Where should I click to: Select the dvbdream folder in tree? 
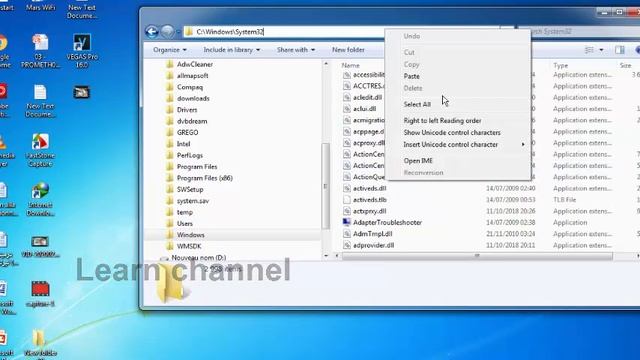(192, 121)
